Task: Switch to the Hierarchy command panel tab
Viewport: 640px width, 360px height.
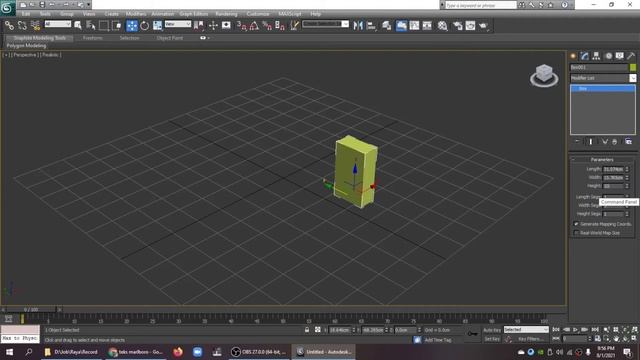Action: point(596,56)
